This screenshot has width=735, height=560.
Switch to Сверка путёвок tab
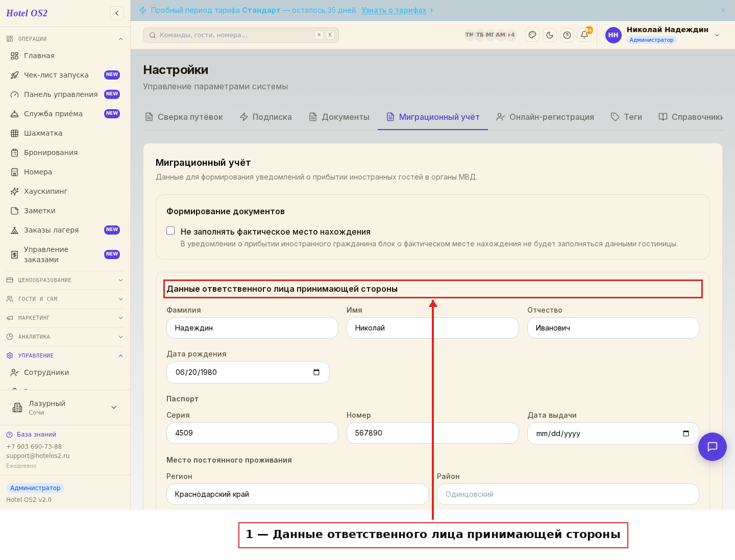point(184,117)
